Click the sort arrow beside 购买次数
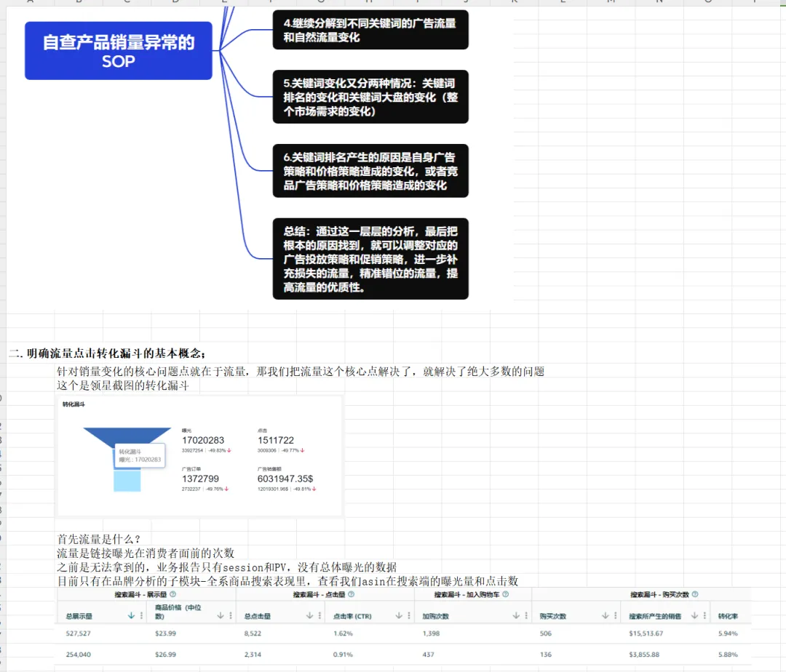786x672 pixels. (x=605, y=615)
